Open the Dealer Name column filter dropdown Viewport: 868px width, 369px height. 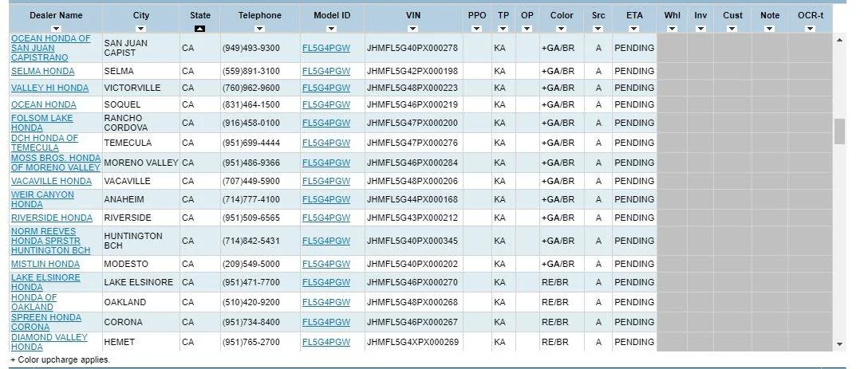[56, 29]
